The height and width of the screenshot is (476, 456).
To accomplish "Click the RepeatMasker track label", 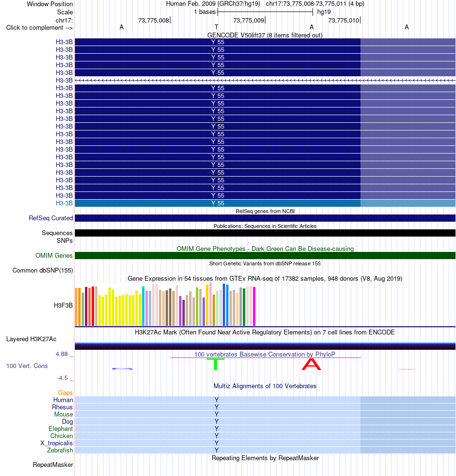I will click(x=53, y=465).
